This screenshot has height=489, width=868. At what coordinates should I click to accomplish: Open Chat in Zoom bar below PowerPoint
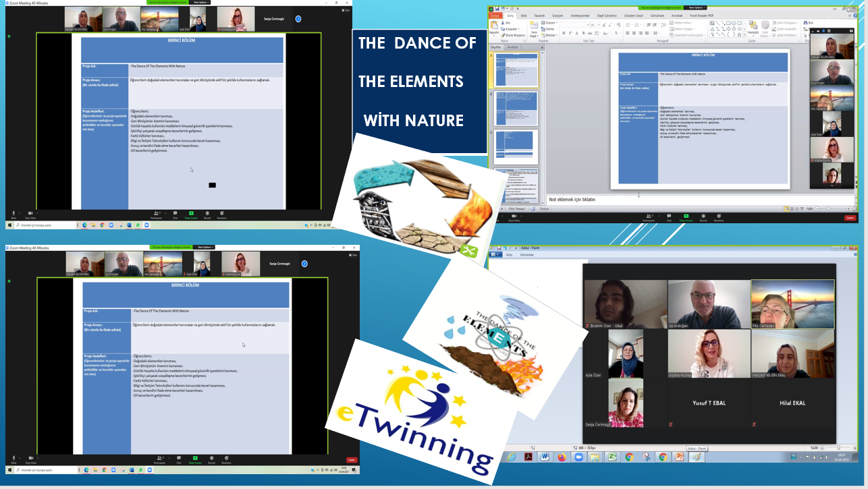tap(669, 217)
